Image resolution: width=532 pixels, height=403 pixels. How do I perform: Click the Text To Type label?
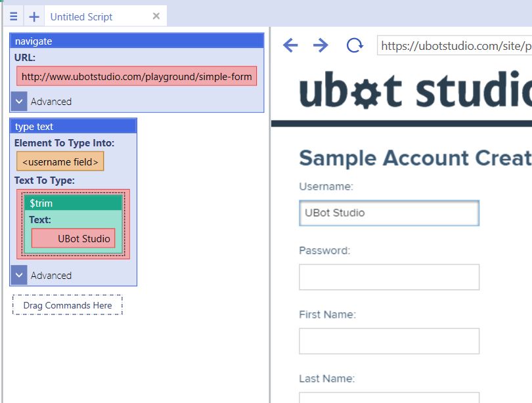pyautogui.click(x=45, y=180)
